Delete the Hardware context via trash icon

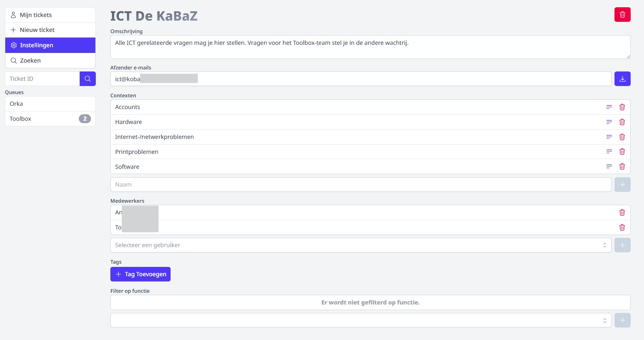[x=622, y=122]
